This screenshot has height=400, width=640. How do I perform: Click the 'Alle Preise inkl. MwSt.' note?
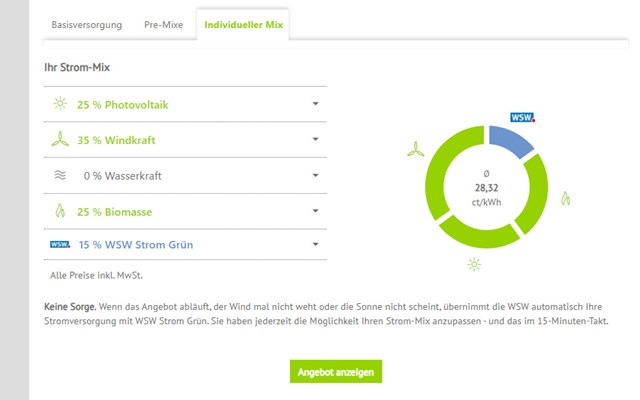[96, 276]
